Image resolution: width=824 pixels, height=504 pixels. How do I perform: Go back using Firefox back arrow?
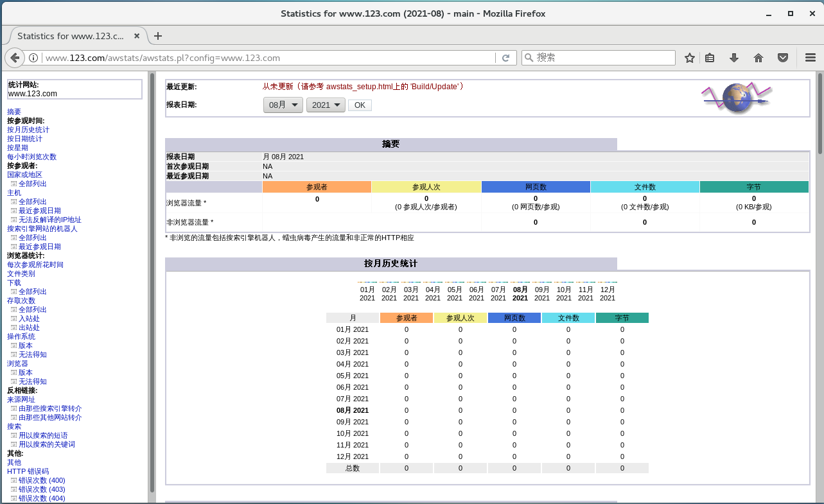tap(15, 58)
